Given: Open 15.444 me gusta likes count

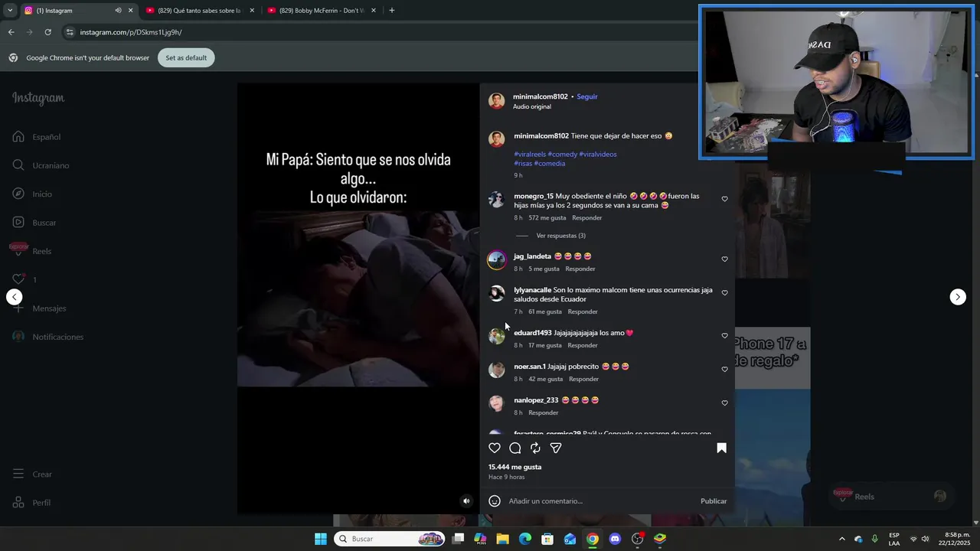Looking at the screenshot, I should tap(514, 467).
